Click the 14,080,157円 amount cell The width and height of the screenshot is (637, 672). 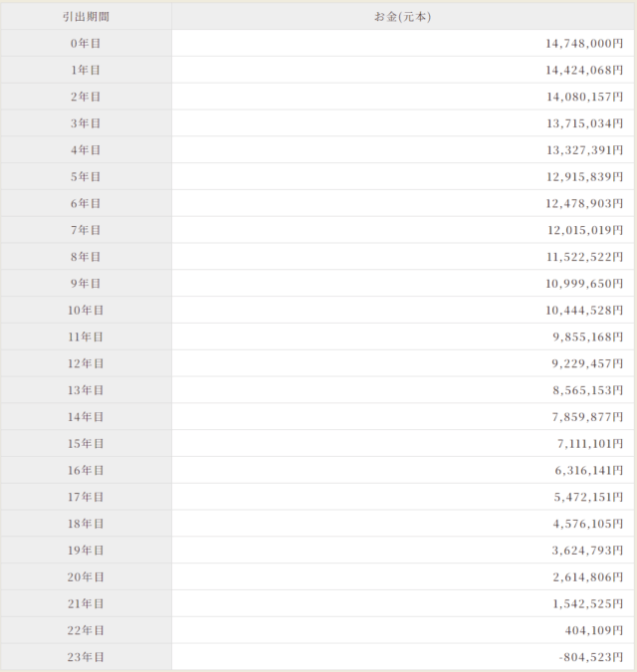[583, 97]
